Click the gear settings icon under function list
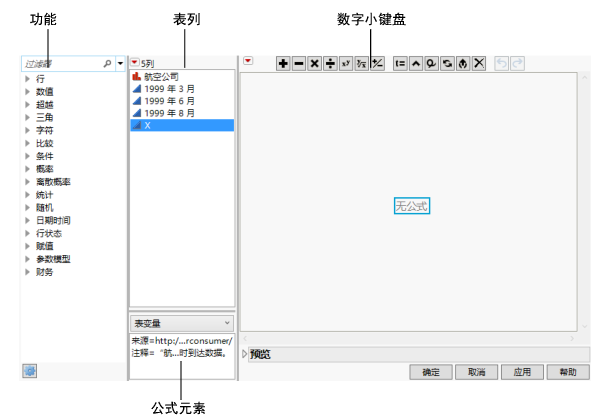 click(x=29, y=371)
